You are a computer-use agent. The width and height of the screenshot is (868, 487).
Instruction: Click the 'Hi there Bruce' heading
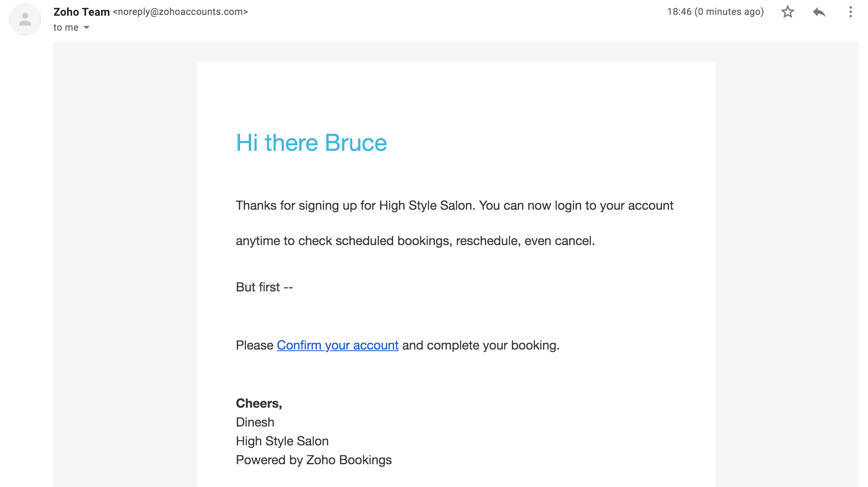tap(311, 143)
